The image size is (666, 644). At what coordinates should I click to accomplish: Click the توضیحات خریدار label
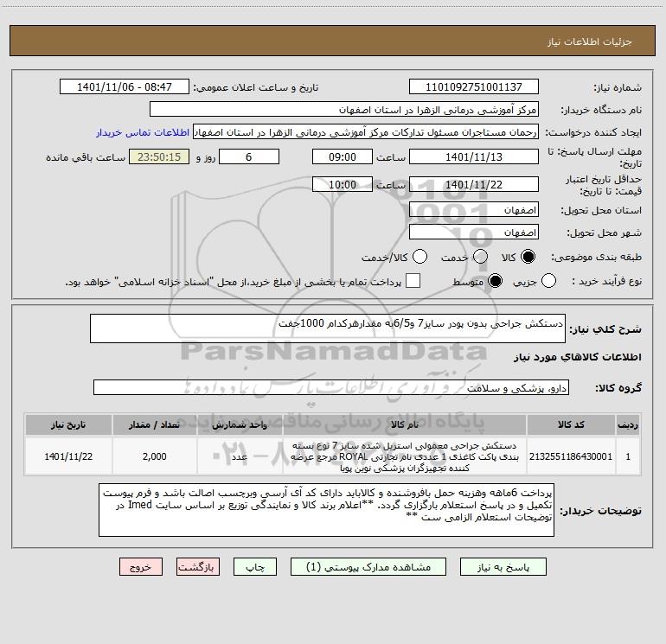(x=600, y=511)
